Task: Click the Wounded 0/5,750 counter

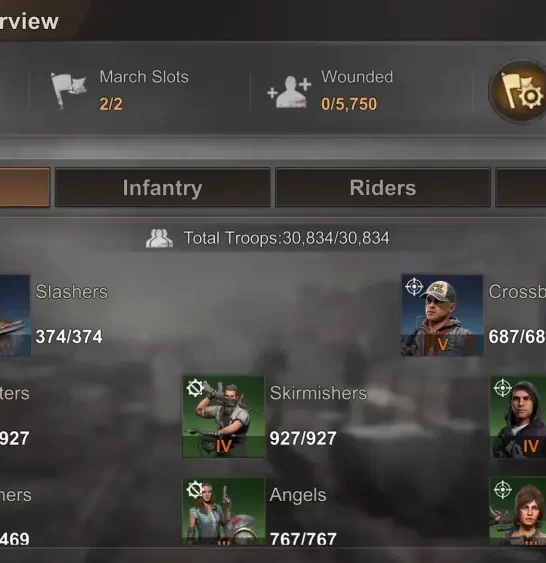Action: 349,104
